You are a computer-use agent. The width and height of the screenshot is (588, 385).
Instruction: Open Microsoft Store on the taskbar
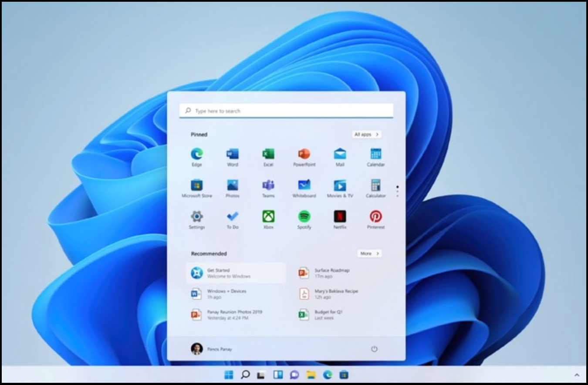click(344, 375)
